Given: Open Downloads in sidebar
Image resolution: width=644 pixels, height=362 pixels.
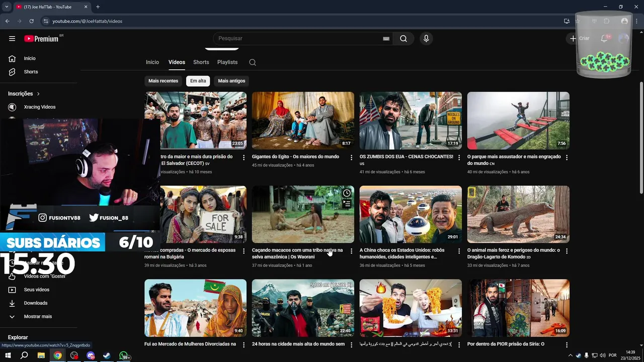Looking at the screenshot, I should click(36, 303).
